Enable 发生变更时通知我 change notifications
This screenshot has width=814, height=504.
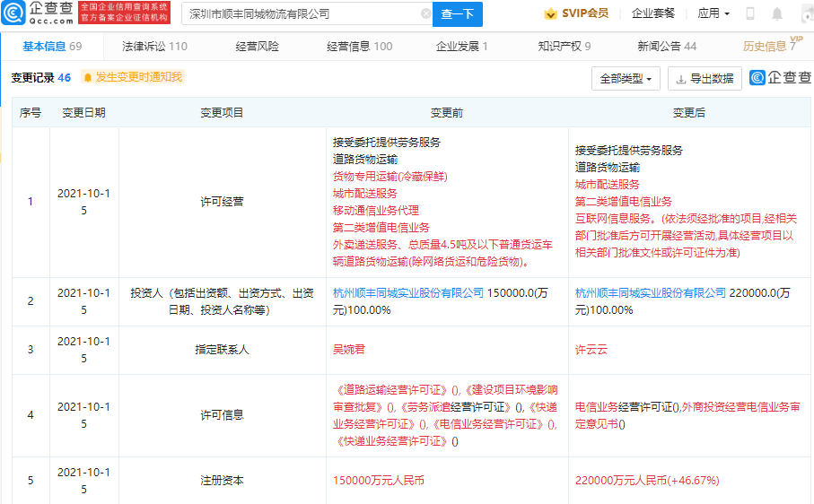tap(133, 77)
